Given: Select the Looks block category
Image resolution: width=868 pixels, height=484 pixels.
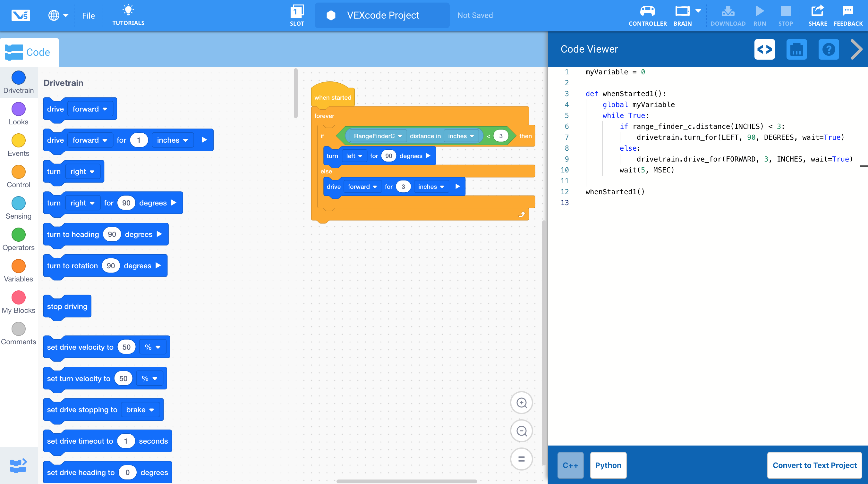Looking at the screenshot, I should 19,114.
